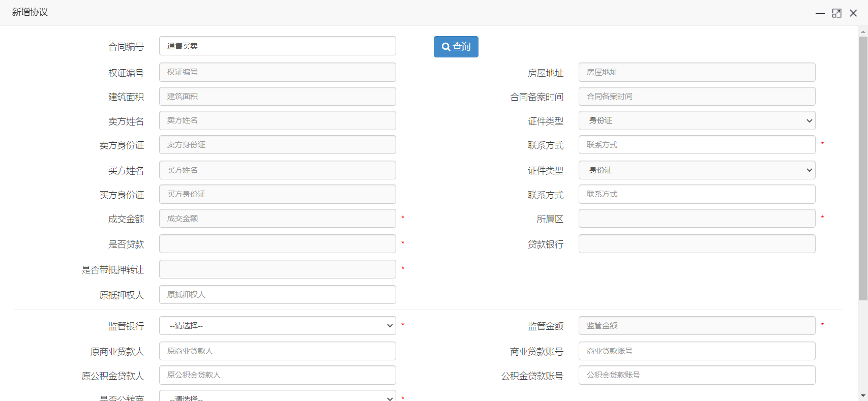Image resolution: width=868 pixels, height=401 pixels.
Task: Maximize the 新增协议 dialog window
Action: coord(836,13)
